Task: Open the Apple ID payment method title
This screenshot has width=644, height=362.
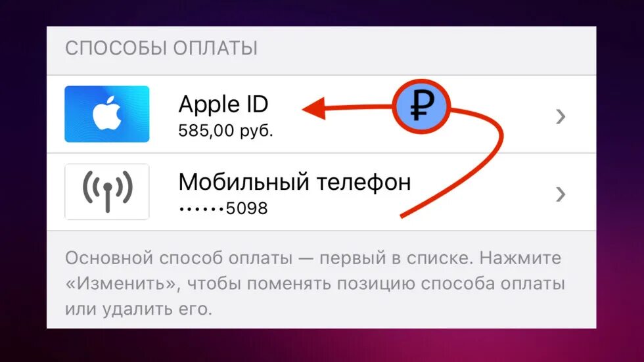Action: pyautogui.click(x=223, y=104)
